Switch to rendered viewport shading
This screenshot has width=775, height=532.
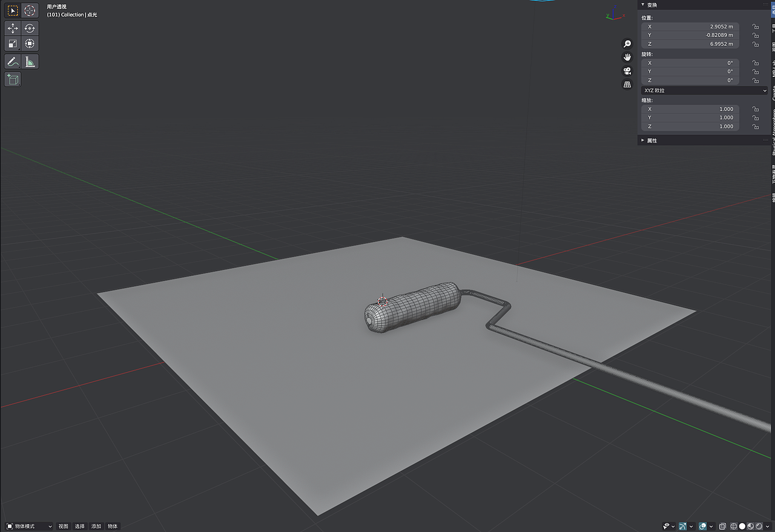[759, 527]
